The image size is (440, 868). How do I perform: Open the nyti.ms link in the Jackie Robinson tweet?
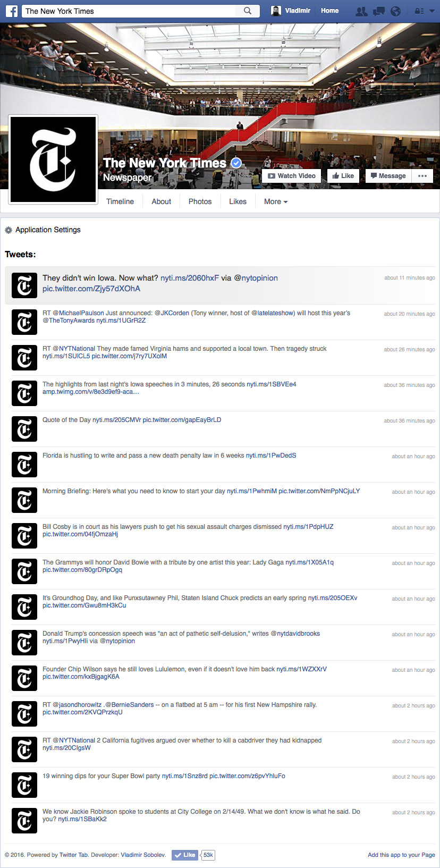pyautogui.click(x=82, y=819)
